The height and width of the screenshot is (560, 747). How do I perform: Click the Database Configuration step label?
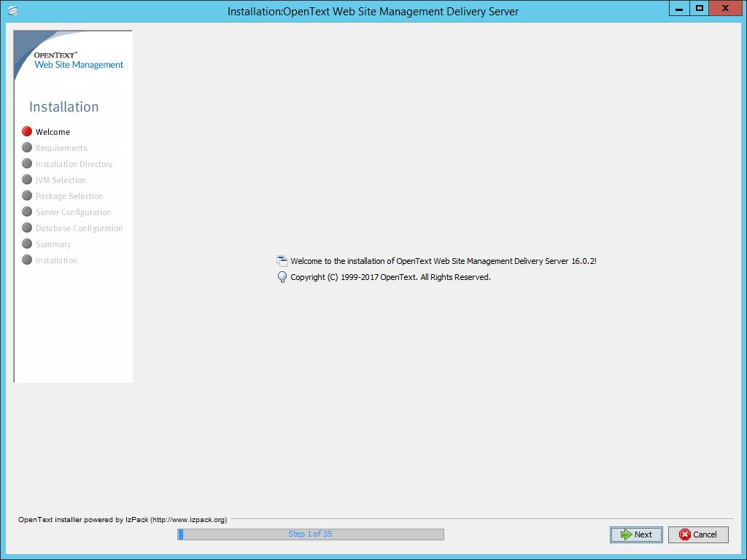pyautogui.click(x=79, y=228)
